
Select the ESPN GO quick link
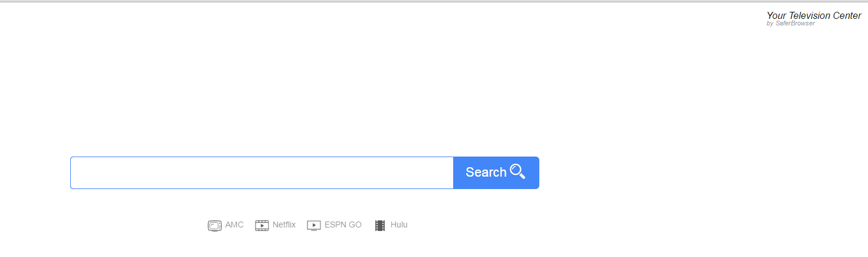tap(335, 226)
